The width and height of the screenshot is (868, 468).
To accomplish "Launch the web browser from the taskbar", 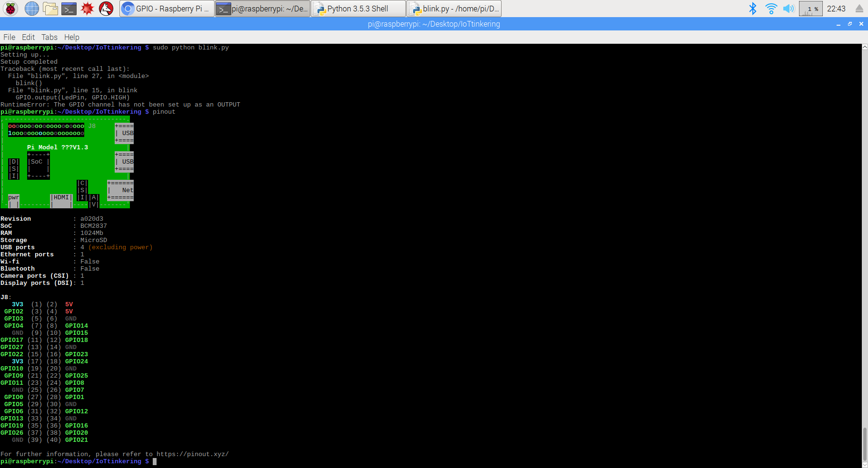I will click(31, 8).
